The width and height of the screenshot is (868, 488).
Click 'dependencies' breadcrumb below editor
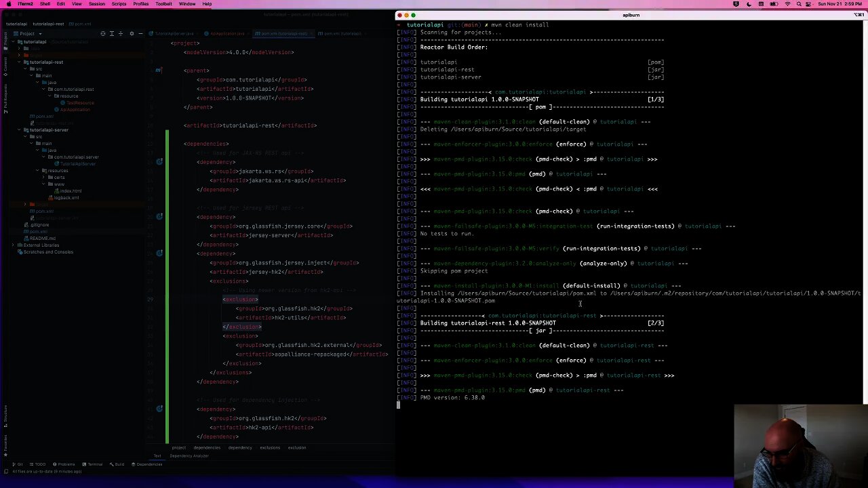click(x=207, y=447)
